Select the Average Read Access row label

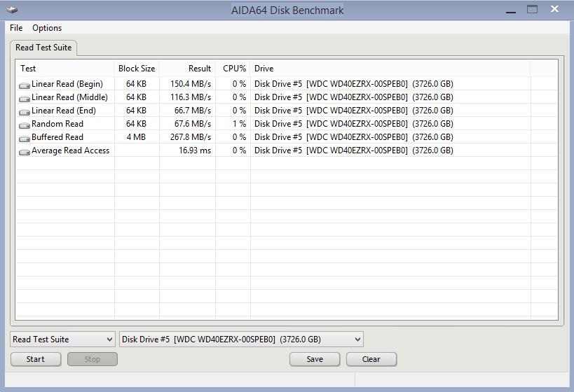[70, 150]
